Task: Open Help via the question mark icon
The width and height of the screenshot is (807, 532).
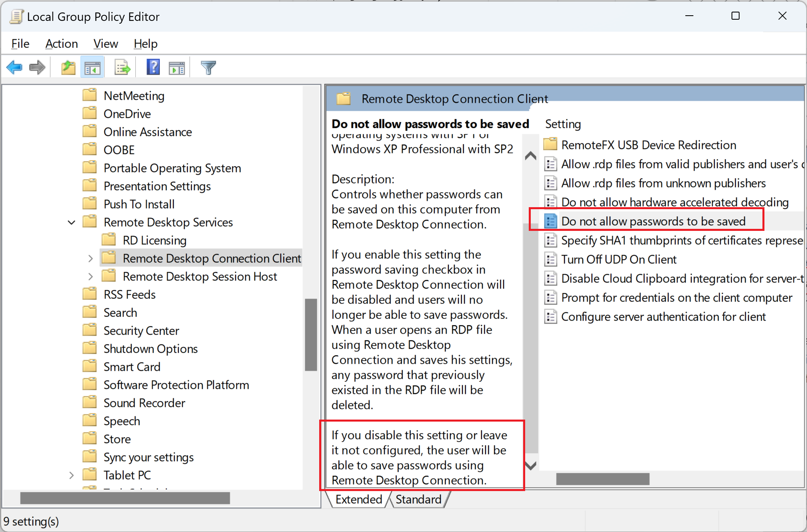Action: point(153,67)
